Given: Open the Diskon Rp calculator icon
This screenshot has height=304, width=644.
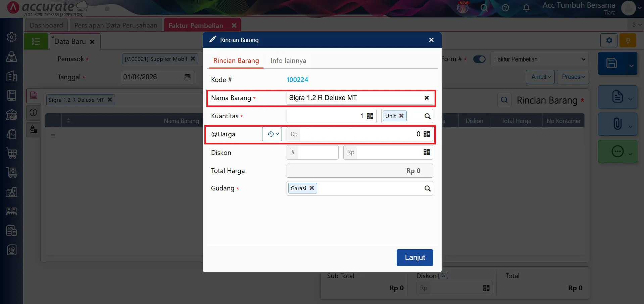Looking at the screenshot, I should click(x=427, y=152).
